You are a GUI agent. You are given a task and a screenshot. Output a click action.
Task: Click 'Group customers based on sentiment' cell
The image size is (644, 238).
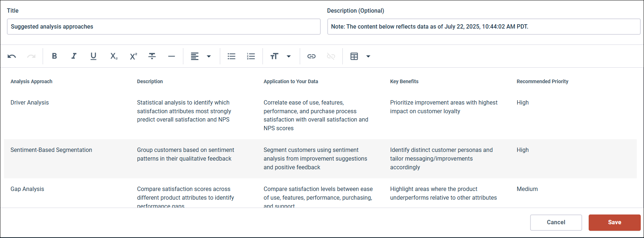185,154
